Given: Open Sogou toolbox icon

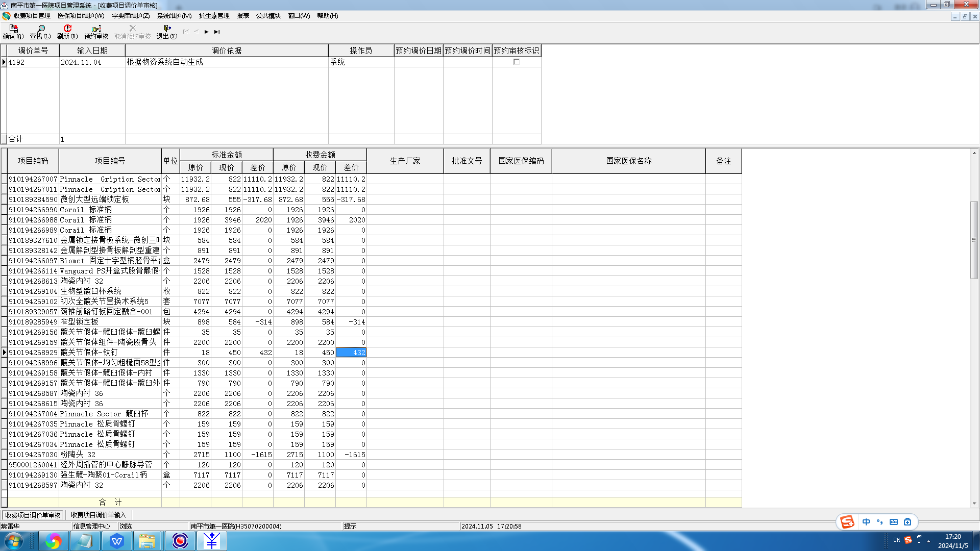Looking at the screenshot, I should (908, 522).
